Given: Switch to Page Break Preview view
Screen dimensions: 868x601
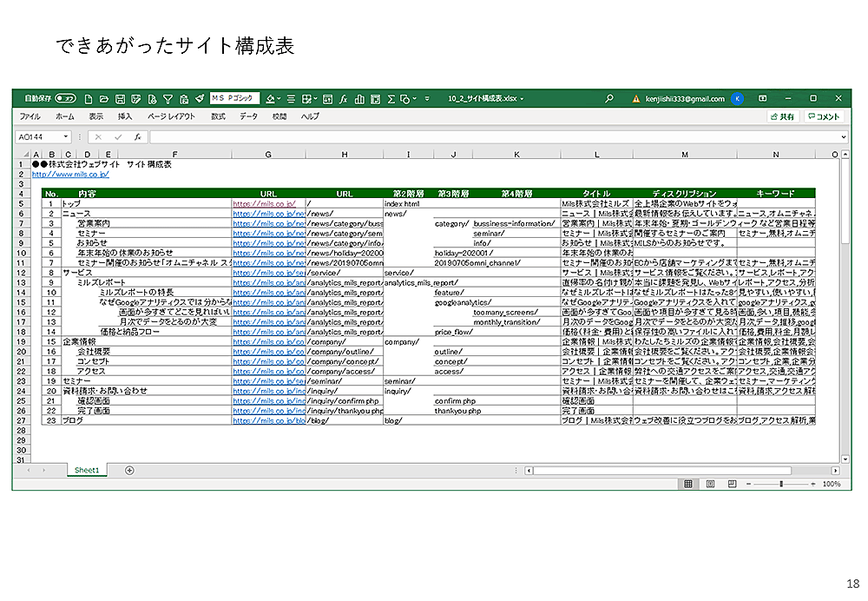Looking at the screenshot, I should (732, 484).
